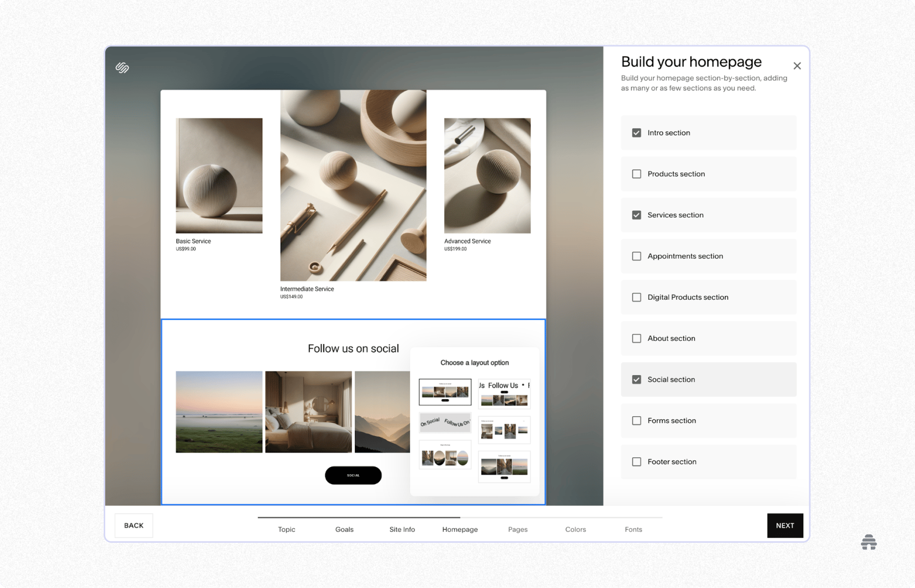915x588 pixels.
Task: Click the 'Forms section' label text
Action: click(x=672, y=421)
